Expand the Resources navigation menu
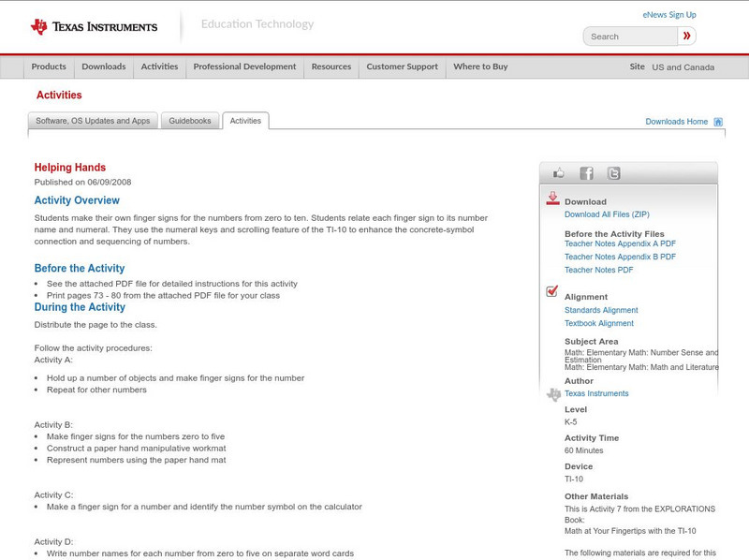The height and width of the screenshot is (560, 749). pyautogui.click(x=331, y=67)
